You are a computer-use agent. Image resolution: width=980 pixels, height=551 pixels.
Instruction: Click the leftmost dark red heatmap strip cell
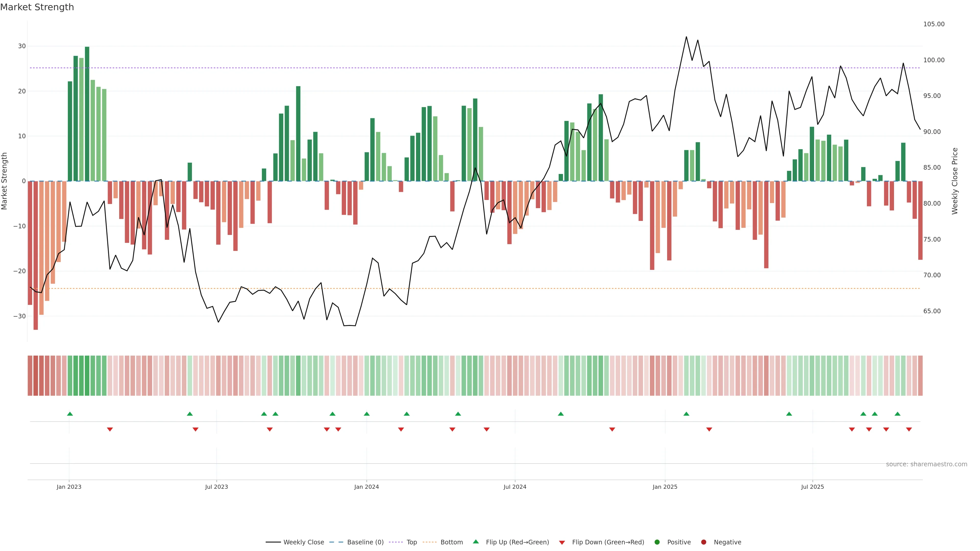pos(30,375)
